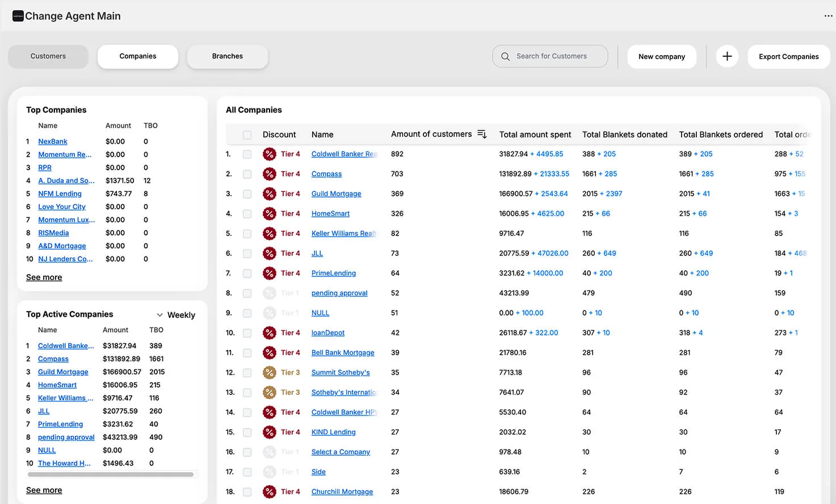Click the plus add icon button
The height and width of the screenshot is (504, 836).
pyautogui.click(x=727, y=56)
